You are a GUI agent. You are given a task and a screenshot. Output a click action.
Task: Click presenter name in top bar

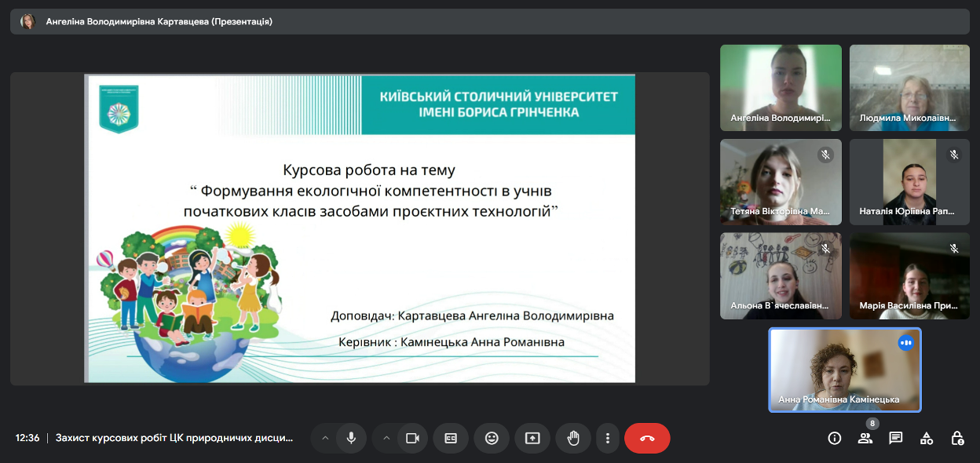(159, 22)
